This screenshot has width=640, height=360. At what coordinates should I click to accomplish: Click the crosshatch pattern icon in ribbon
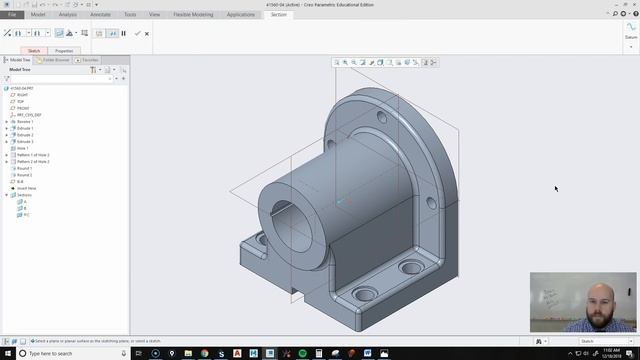(x=84, y=33)
